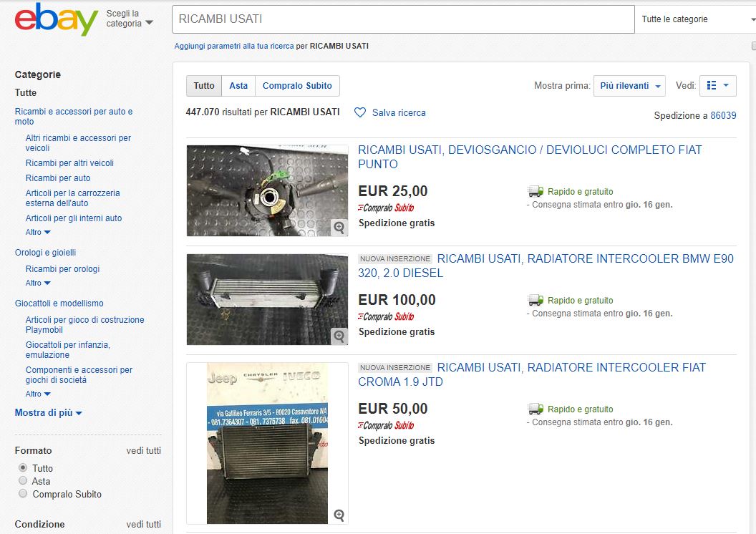Open Aggiungi parametri alla tua ricerca link

pos(234,47)
